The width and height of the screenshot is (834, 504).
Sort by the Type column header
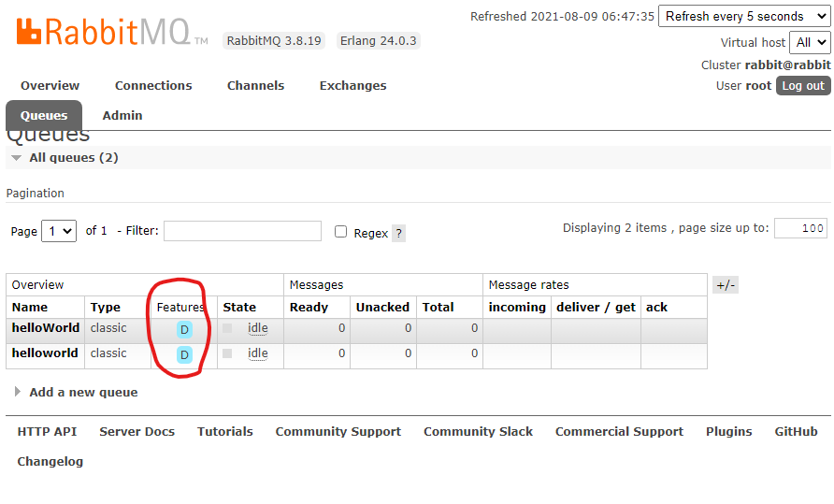106,308
